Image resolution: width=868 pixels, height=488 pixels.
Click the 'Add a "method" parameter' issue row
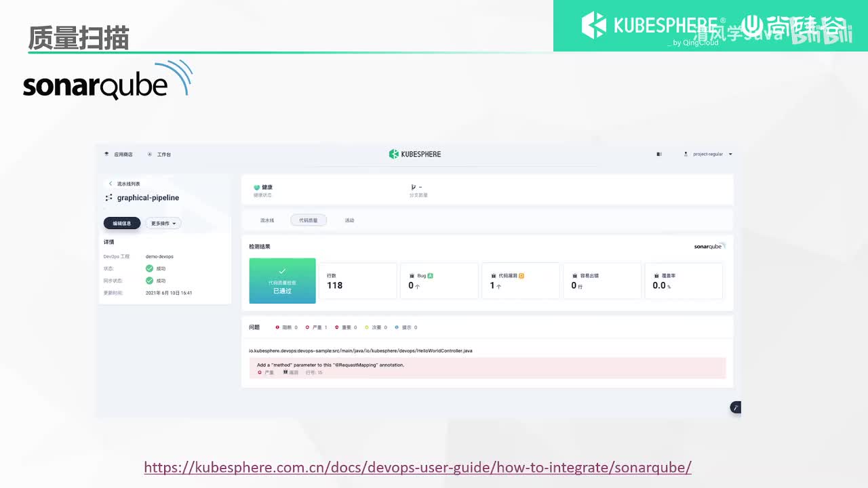coord(488,368)
